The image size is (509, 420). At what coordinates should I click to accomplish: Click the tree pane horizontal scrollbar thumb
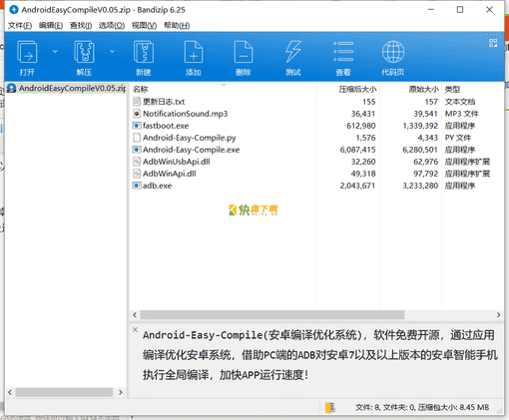point(64,392)
